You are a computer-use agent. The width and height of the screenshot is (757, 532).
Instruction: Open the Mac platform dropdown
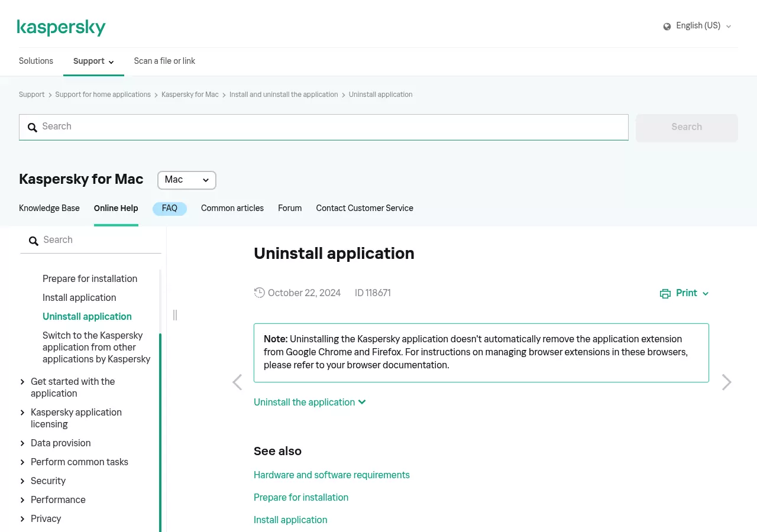click(187, 180)
